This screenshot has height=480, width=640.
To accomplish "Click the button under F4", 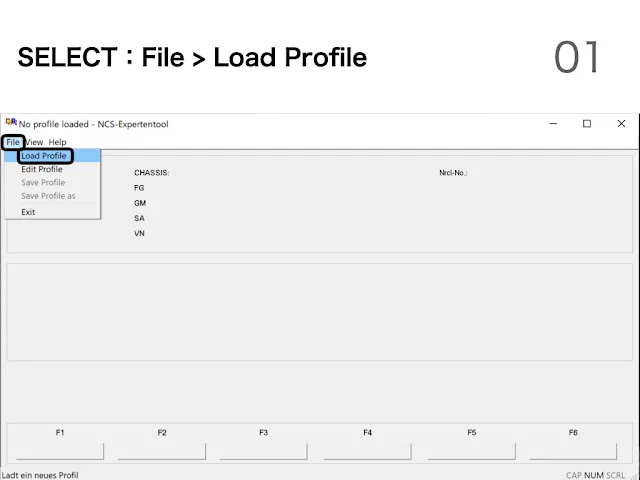I will coord(367,451).
